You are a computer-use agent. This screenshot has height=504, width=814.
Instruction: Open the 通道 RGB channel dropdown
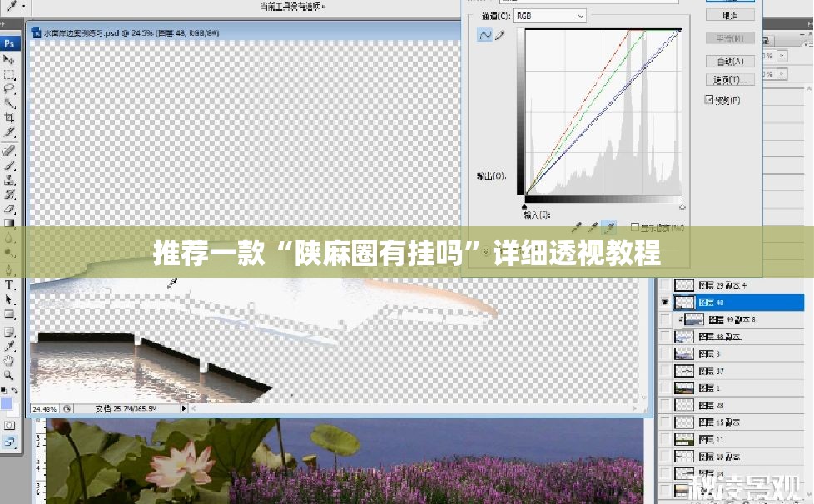coord(550,16)
